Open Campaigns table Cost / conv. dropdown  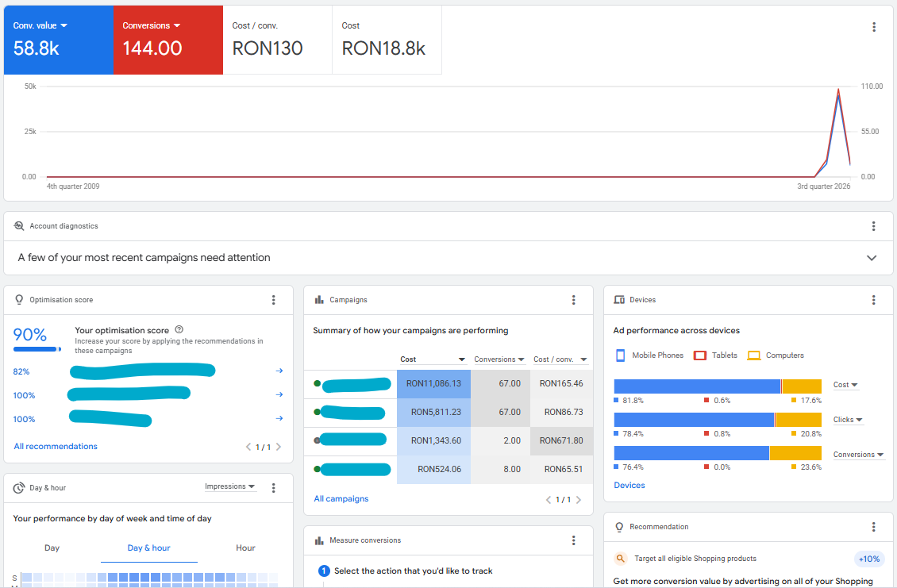[560, 359]
